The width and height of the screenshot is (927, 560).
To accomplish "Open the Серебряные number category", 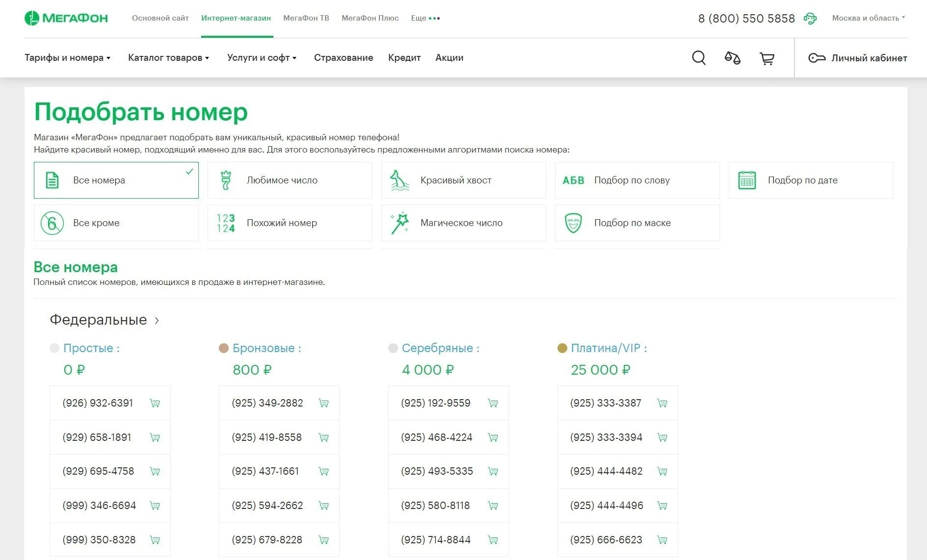I will coord(441,348).
